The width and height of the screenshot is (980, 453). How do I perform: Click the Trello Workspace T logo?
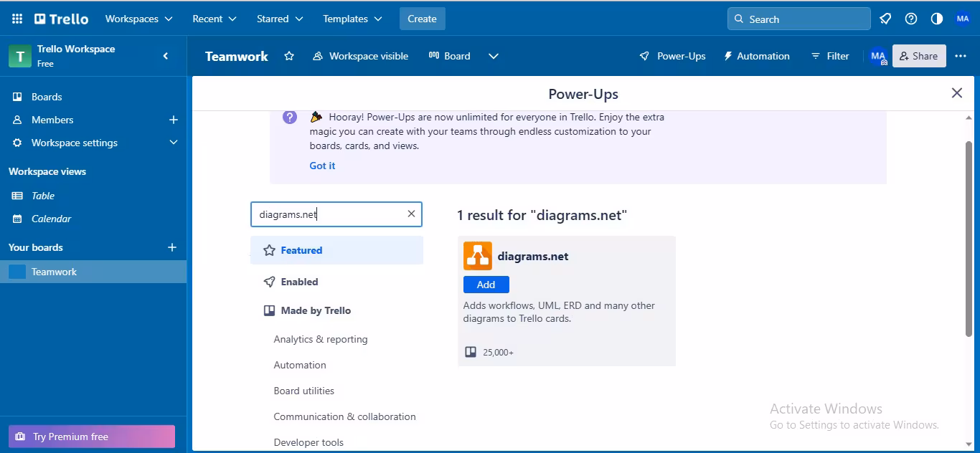coord(20,56)
